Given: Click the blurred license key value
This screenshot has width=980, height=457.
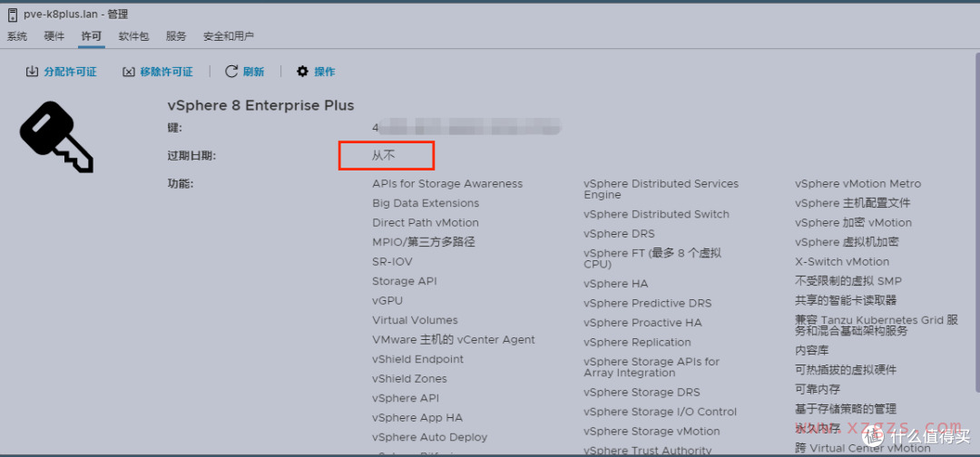Looking at the screenshot, I should tap(467, 128).
